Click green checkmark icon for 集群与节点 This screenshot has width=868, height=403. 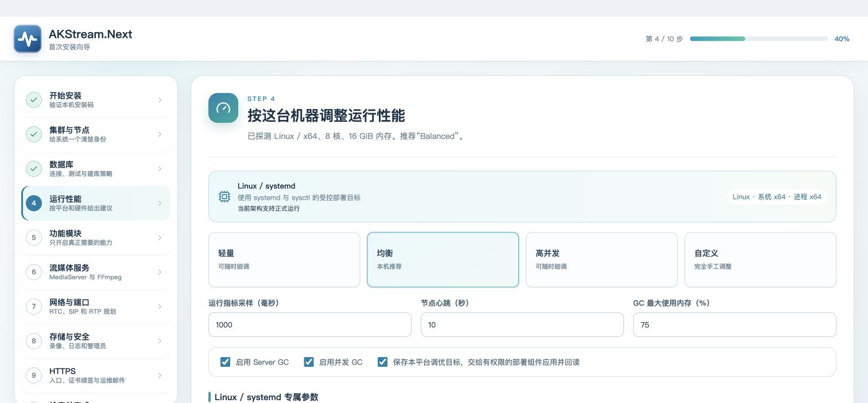[x=34, y=134]
